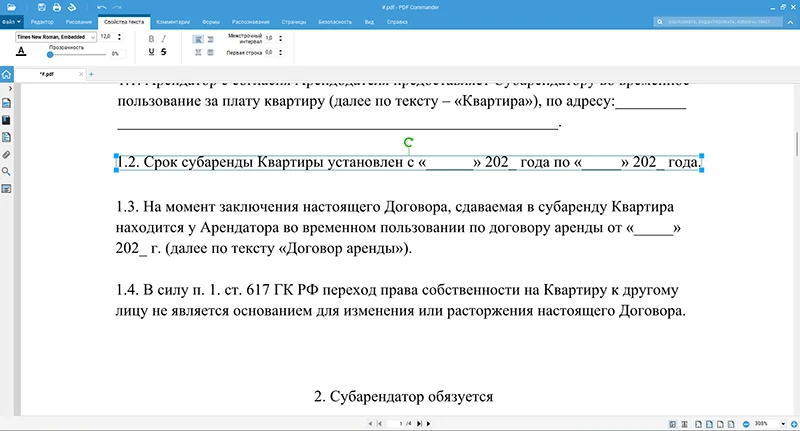This screenshot has height=431, width=800.
Task: Open the Безопасность tab
Action: coord(335,22)
